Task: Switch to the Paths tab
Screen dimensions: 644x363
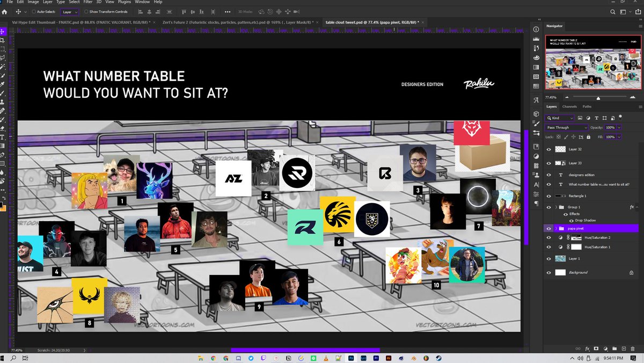Action: [587, 107]
